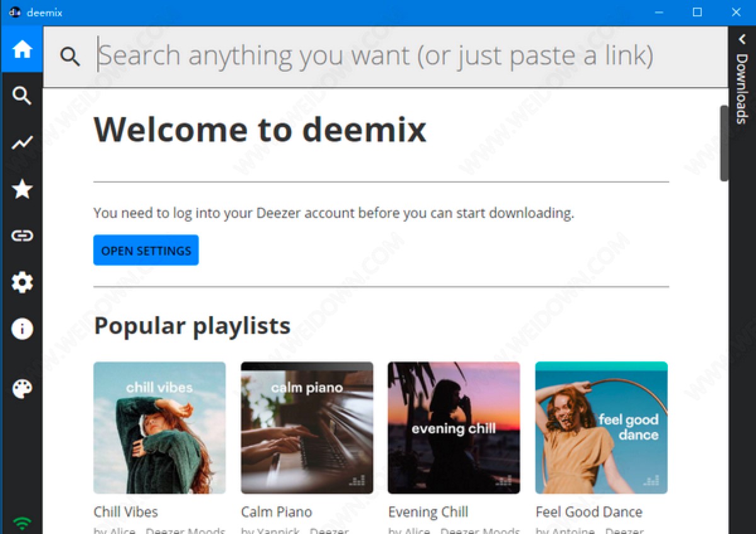756x534 pixels.
Task: Open the Charts section via the trending icon
Action: click(x=22, y=142)
